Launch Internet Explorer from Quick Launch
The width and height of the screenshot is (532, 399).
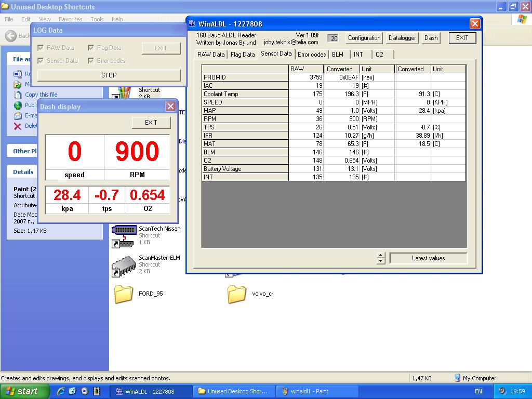61,391
